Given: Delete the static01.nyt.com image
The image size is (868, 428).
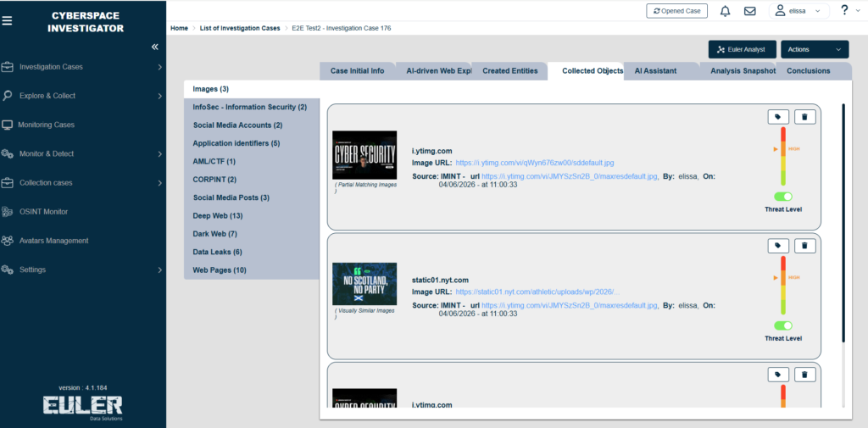Looking at the screenshot, I should pos(805,246).
